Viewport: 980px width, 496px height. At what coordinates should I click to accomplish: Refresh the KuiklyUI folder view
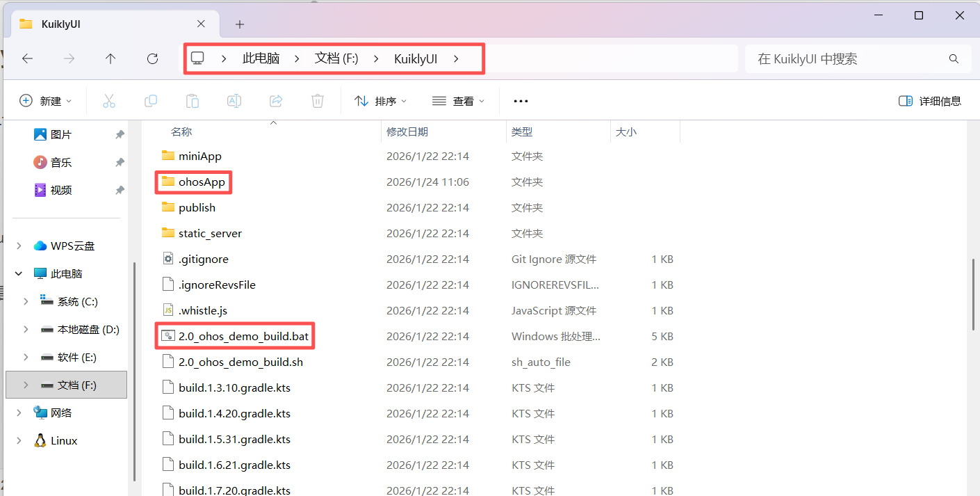click(153, 59)
